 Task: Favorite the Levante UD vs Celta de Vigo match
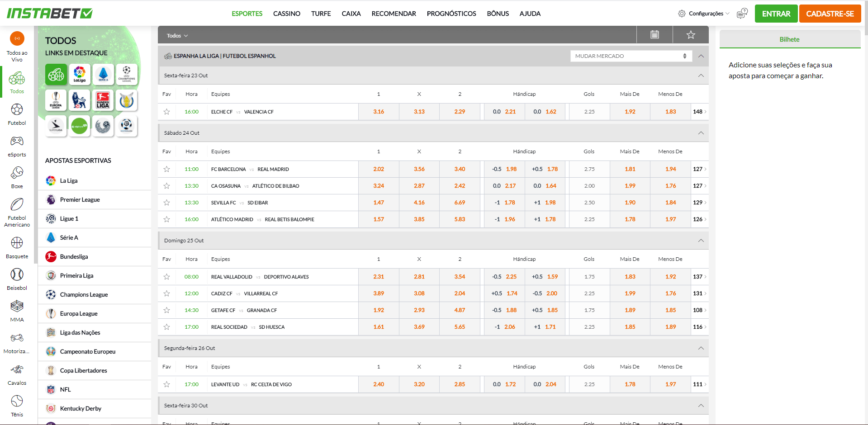[x=167, y=384]
